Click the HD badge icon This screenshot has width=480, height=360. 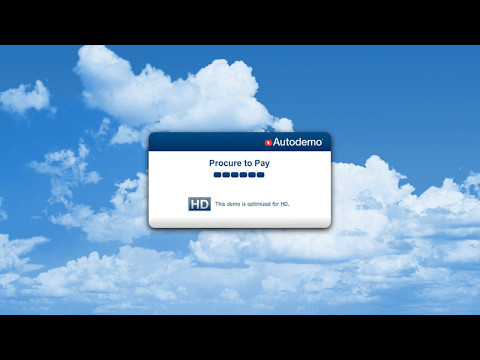199,204
